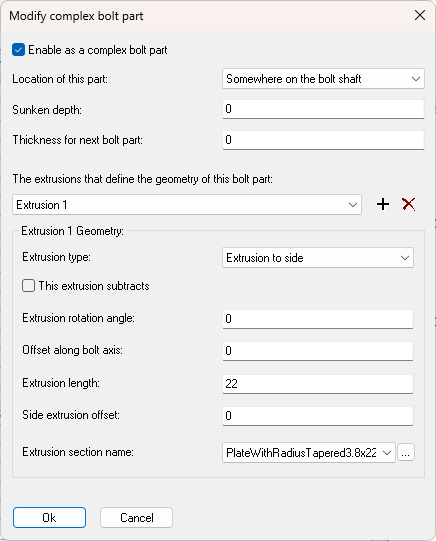Click into the Extrusion length field

pos(318,384)
